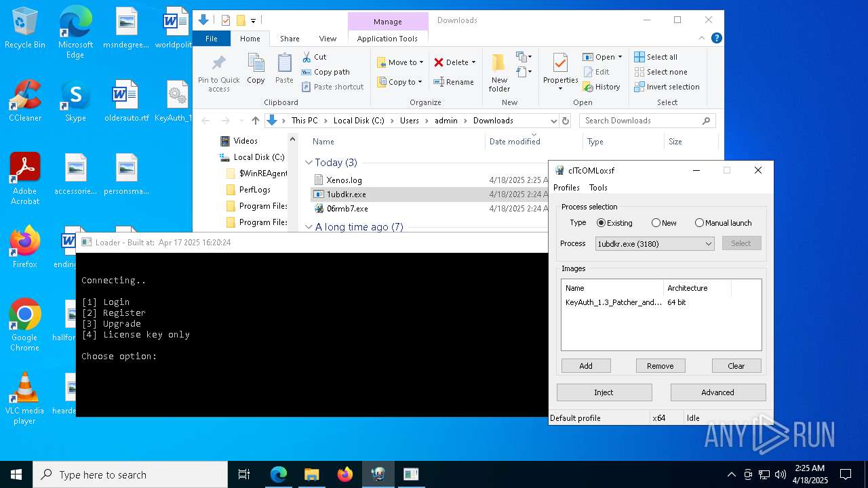Click the Properties checkmark icon
868x488 pixels.
point(560,64)
